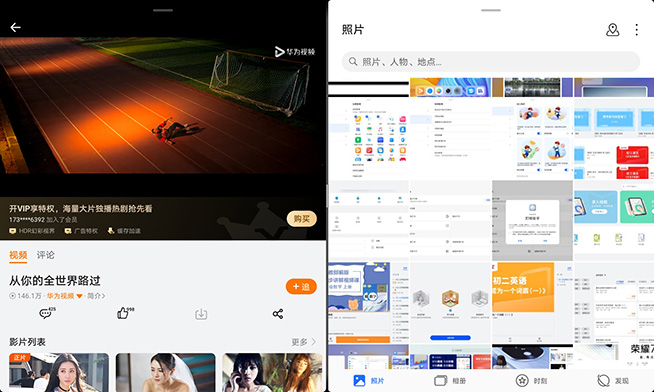Share the video using share icon
This screenshot has width=654, height=392.
pyautogui.click(x=278, y=314)
